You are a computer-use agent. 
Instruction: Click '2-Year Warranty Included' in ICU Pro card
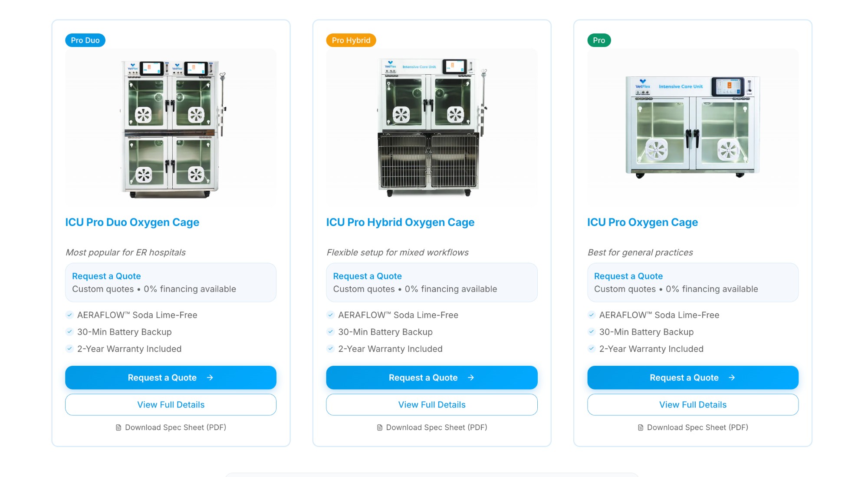click(x=651, y=349)
